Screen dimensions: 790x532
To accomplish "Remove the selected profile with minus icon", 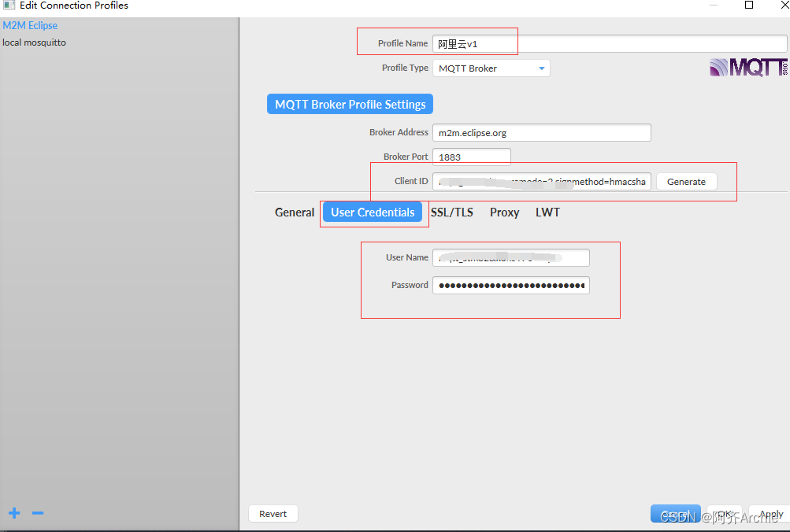I will pyautogui.click(x=38, y=513).
